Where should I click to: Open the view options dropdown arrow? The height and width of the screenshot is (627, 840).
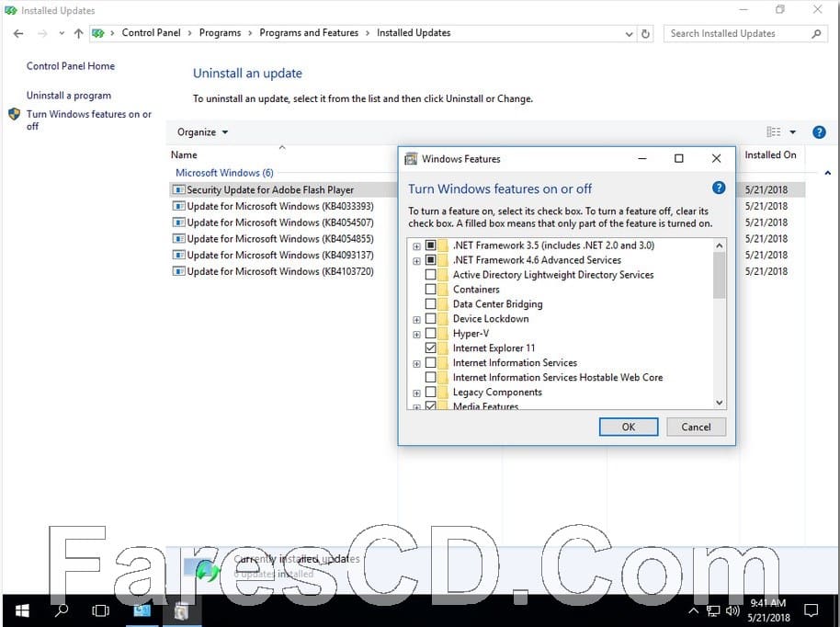(x=793, y=131)
